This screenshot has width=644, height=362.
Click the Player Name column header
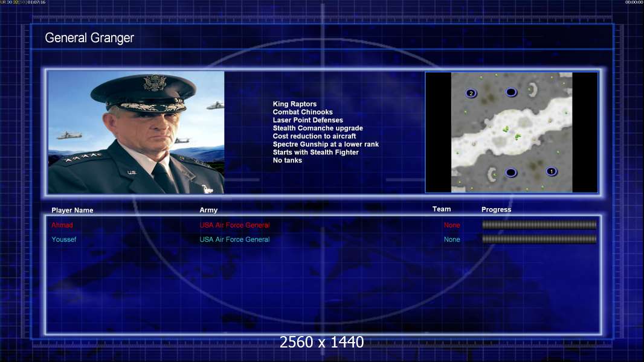tap(72, 211)
